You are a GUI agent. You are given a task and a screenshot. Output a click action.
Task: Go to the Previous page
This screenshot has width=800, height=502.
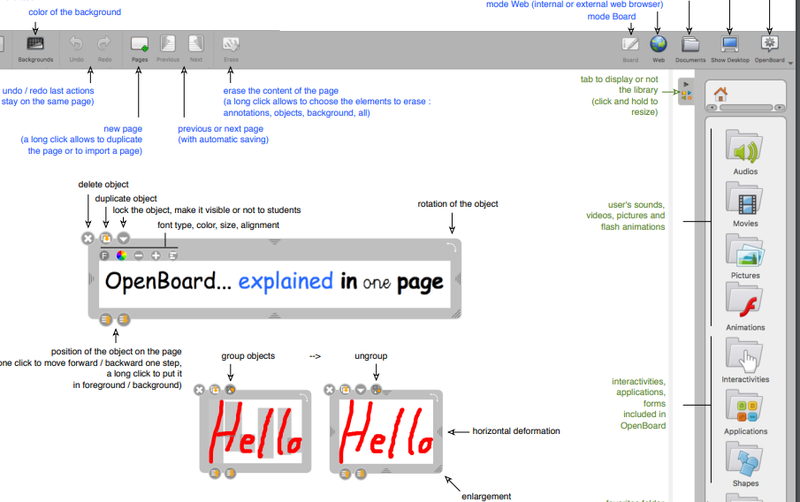point(168,49)
